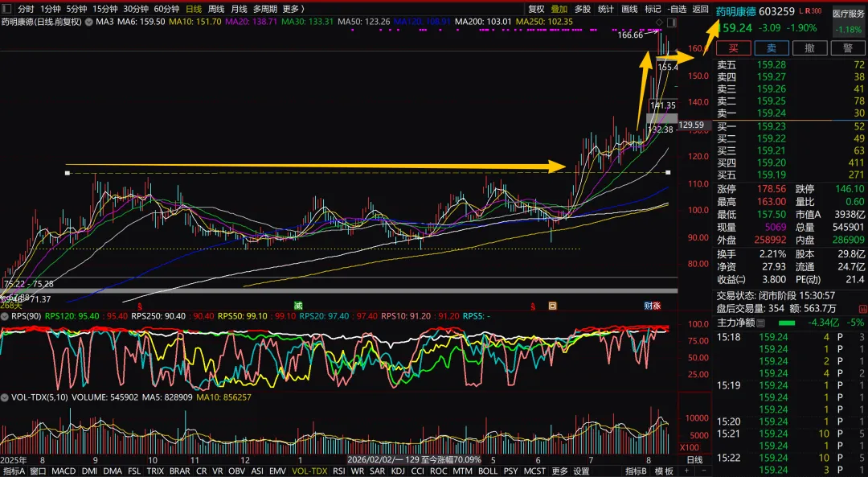Click -自选 to remove from watchlist

tap(677, 9)
